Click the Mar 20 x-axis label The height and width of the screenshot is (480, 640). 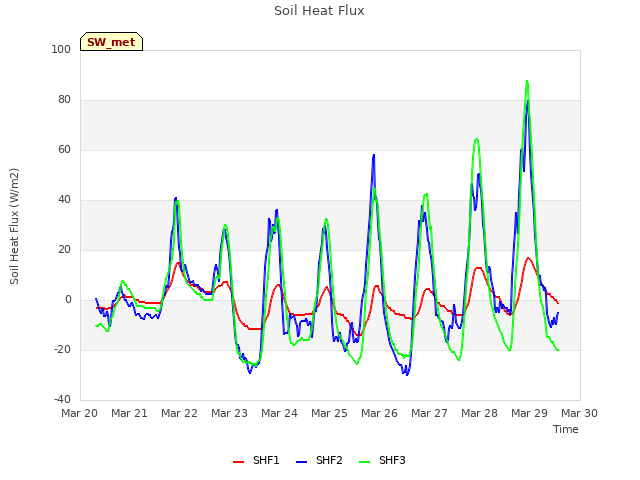[80, 413]
